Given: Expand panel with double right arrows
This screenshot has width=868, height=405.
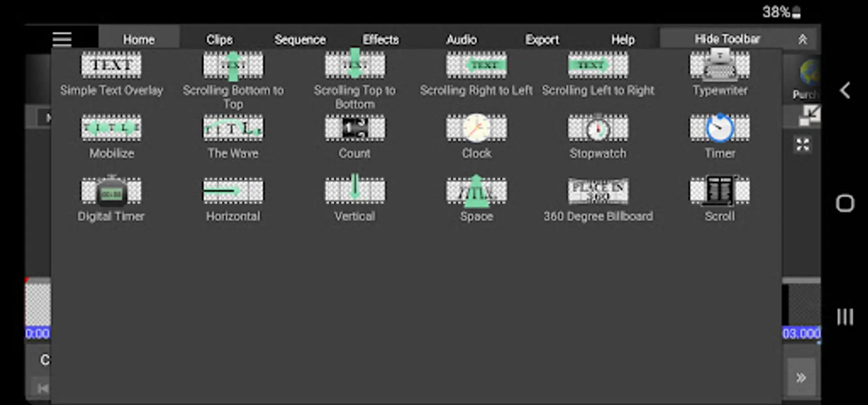Looking at the screenshot, I should [801, 377].
